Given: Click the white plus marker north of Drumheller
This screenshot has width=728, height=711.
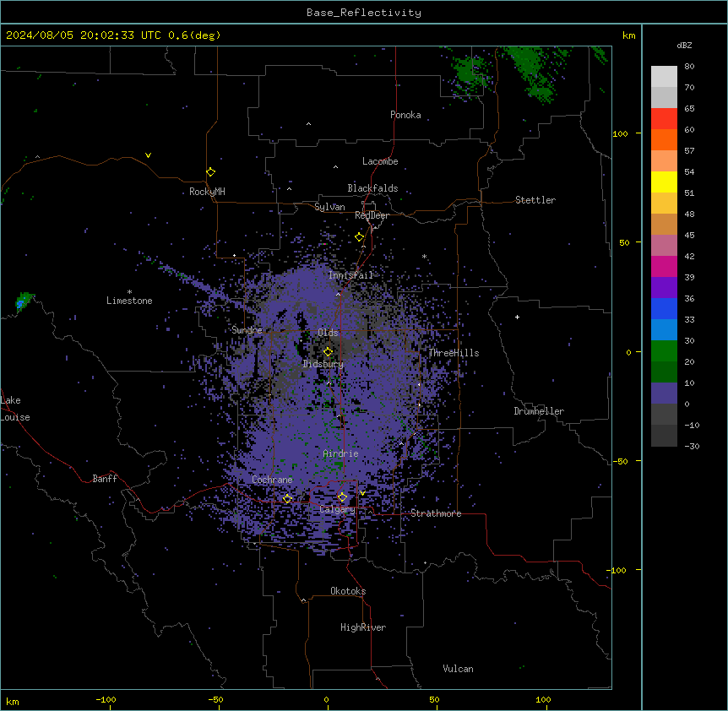Looking at the screenshot, I should 517,317.
